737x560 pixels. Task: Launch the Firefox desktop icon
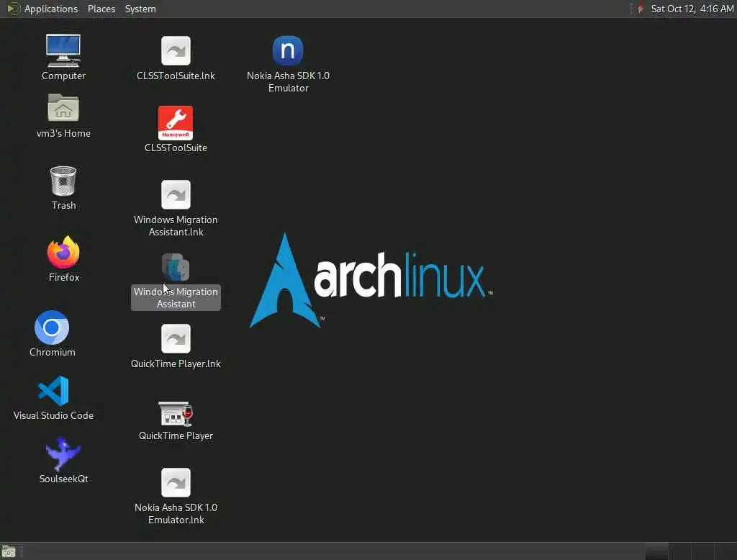click(63, 252)
